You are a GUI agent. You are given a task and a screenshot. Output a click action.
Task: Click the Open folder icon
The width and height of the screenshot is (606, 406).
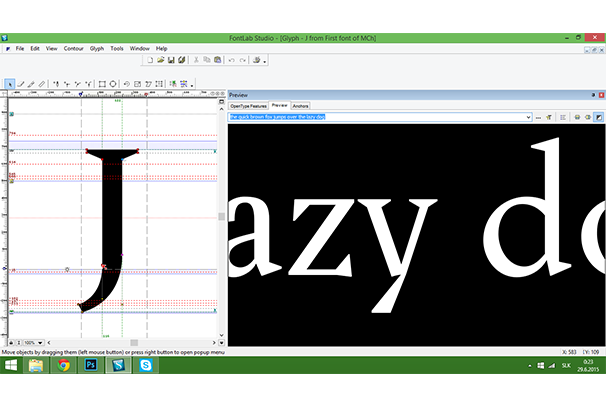(x=160, y=60)
